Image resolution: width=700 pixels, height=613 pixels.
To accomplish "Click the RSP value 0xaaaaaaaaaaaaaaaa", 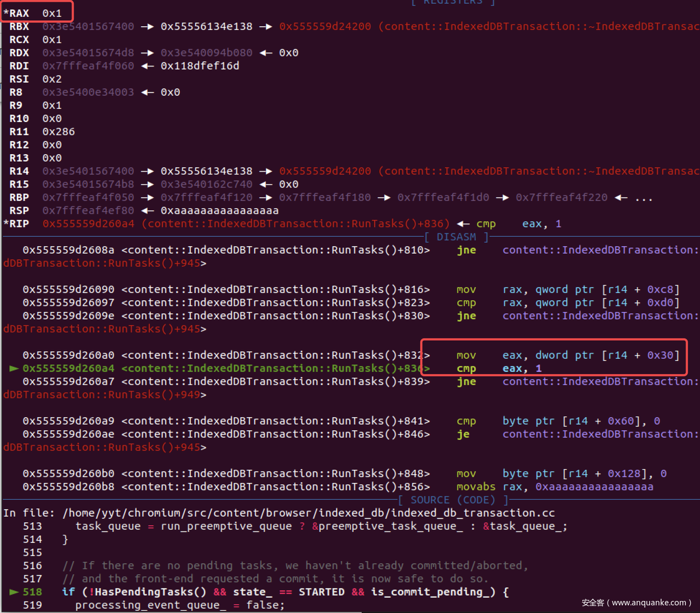I will coord(219,211).
